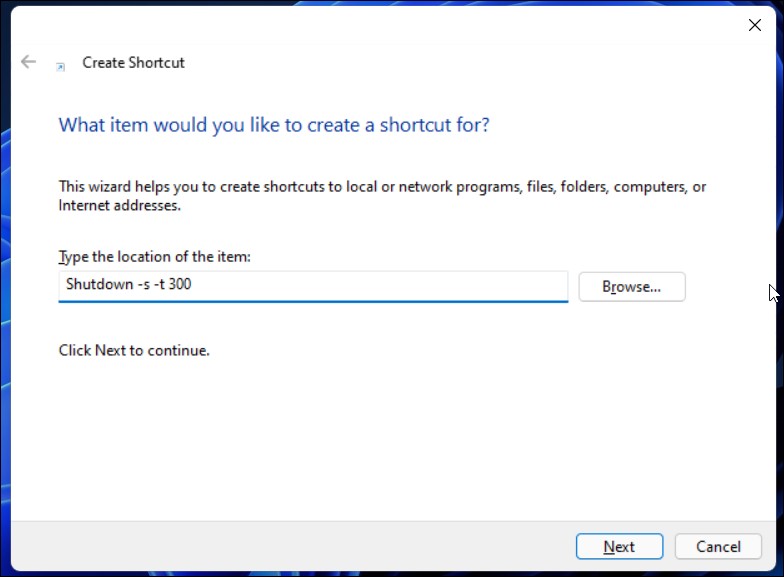Click the word Shutdown in location field
This screenshot has height=577, width=784.
(100, 284)
